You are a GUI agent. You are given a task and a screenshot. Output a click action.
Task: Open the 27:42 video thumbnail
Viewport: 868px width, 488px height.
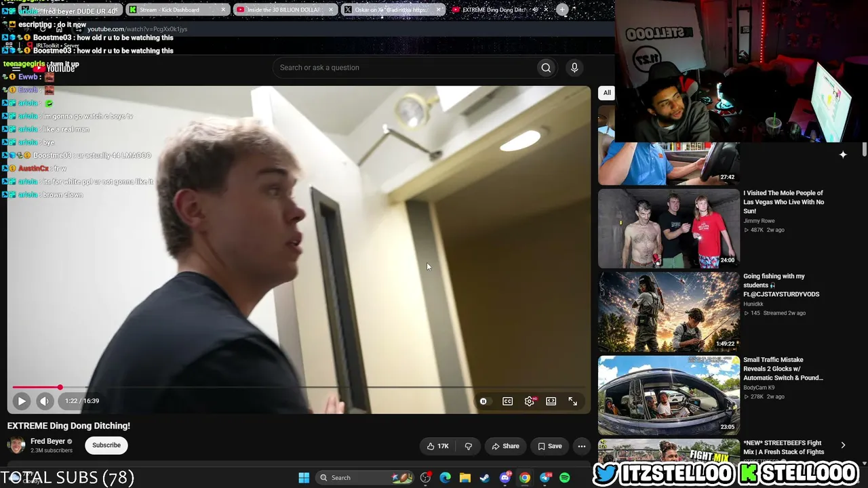pos(669,163)
